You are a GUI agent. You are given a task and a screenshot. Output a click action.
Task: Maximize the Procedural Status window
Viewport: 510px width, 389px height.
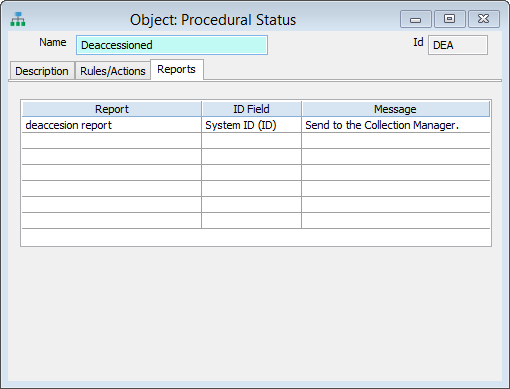pyautogui.click(x=449, y=19)
